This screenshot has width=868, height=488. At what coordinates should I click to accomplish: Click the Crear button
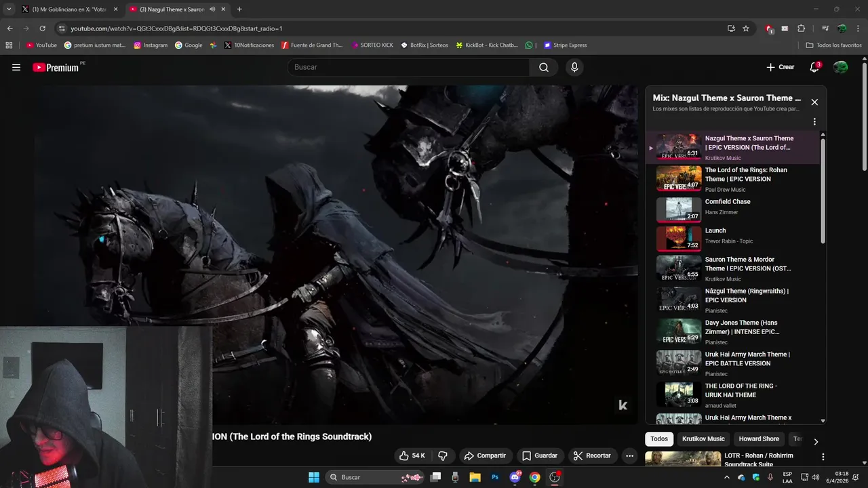781,67
